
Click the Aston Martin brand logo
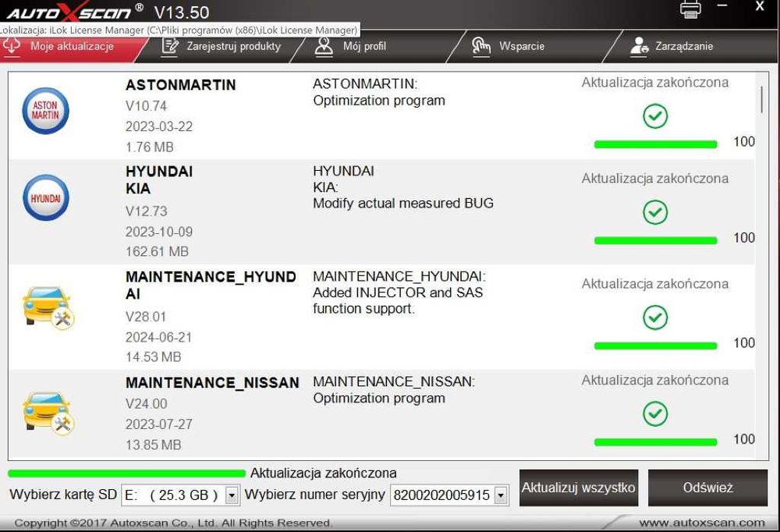click(x=46, y=111)
